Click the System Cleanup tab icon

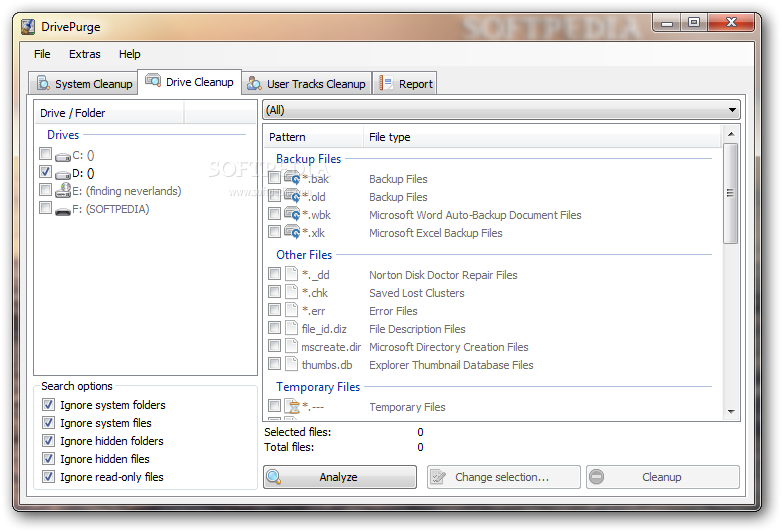click(44, 83)
